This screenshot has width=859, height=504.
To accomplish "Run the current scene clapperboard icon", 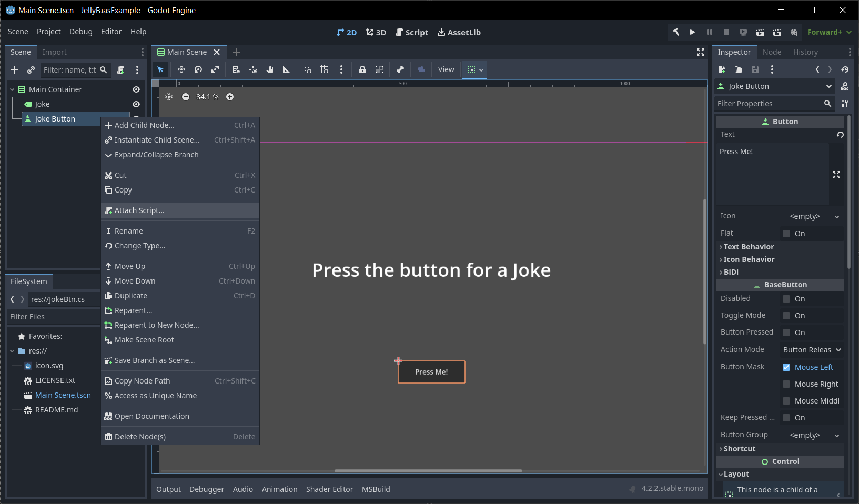I will (760, 32).
